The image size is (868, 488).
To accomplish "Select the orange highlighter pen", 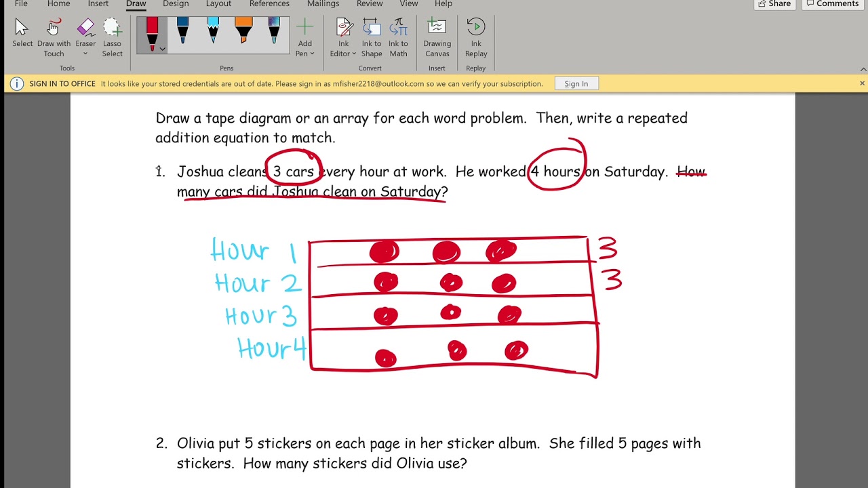I will pyautogui.click(x=243, y=31).
